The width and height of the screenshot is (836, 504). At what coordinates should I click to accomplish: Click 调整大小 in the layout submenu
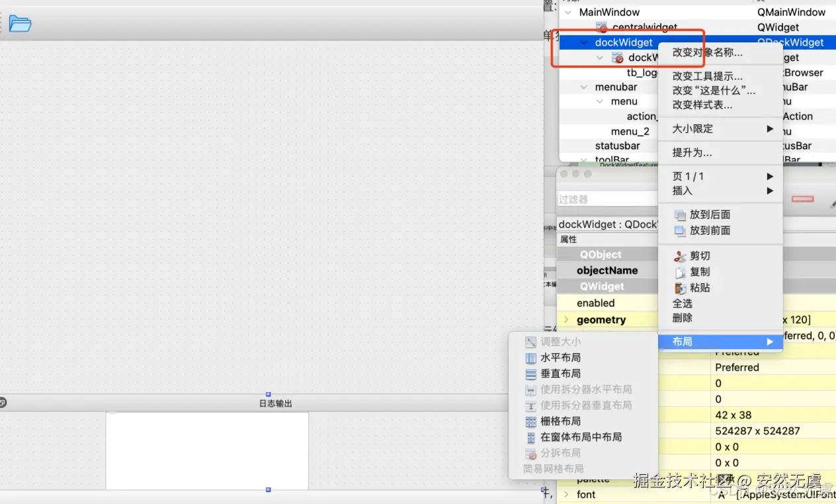(559, 341)
